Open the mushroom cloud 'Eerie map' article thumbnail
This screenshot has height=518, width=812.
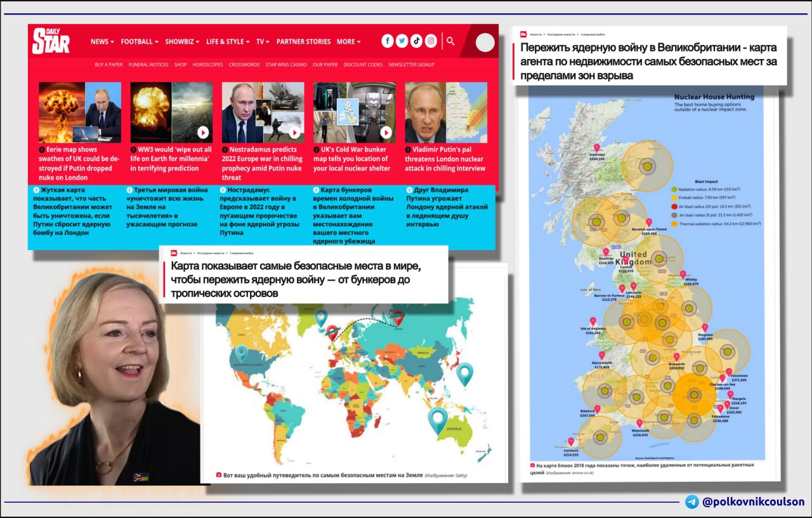(80, 112)
